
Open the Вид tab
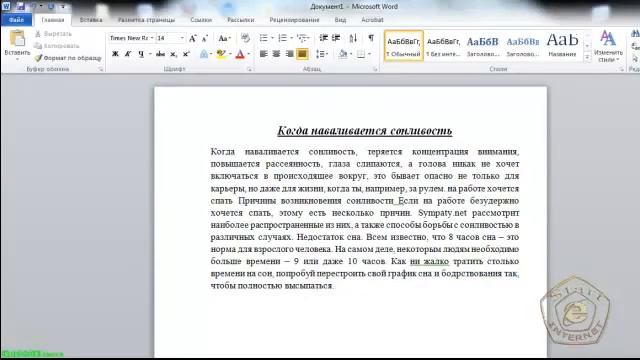coord(340,20)
